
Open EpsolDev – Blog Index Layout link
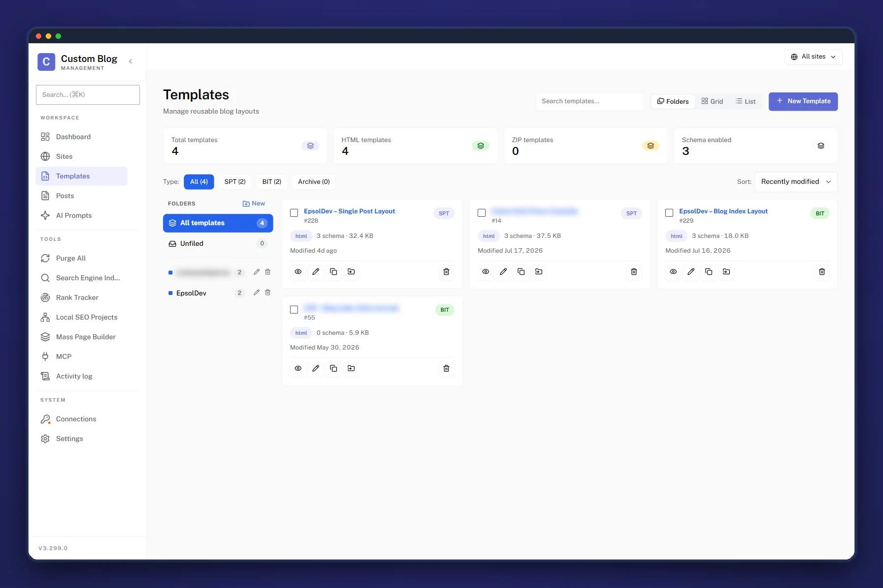click(x=723, y=211)
